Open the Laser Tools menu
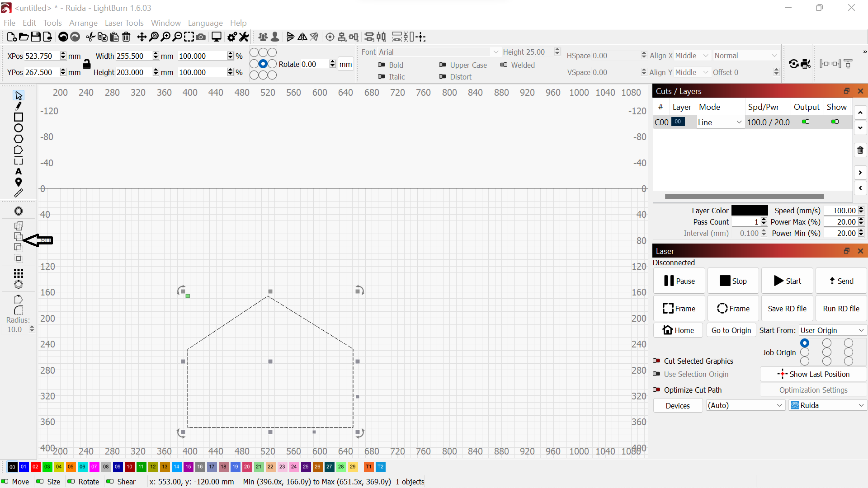 124,23
